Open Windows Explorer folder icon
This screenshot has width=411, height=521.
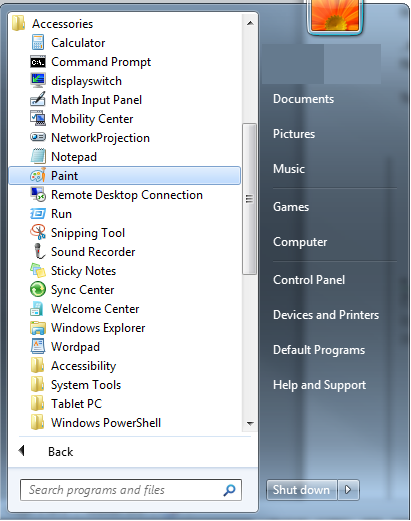pos(38,328)
